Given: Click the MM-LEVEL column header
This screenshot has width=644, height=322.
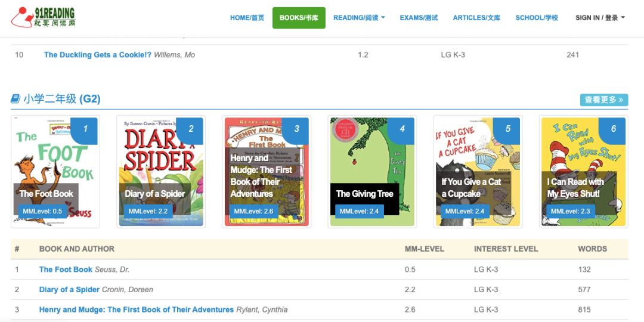Looking at the screenshot, I should (425, 249).
